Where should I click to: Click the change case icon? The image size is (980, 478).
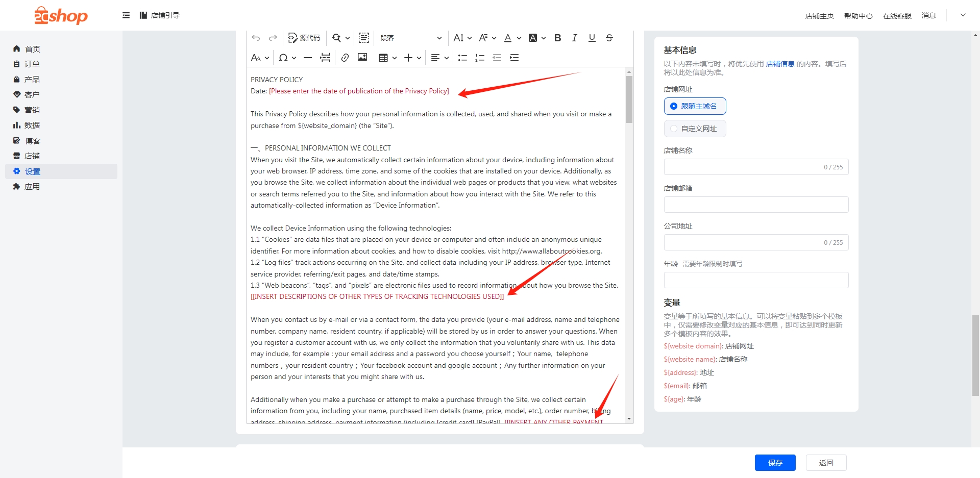pyautogui.click(x=256, y=58)
